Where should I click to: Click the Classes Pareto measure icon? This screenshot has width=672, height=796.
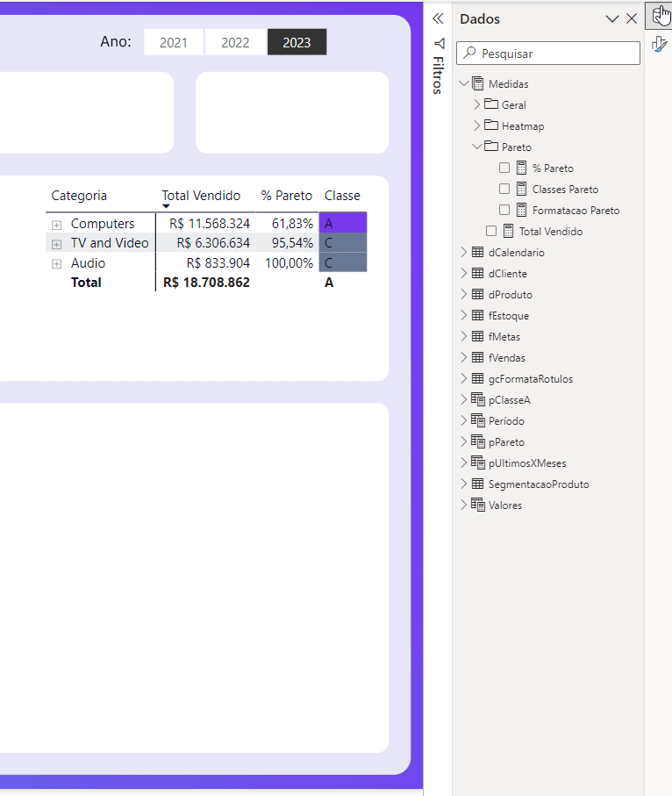click(521, 189)
